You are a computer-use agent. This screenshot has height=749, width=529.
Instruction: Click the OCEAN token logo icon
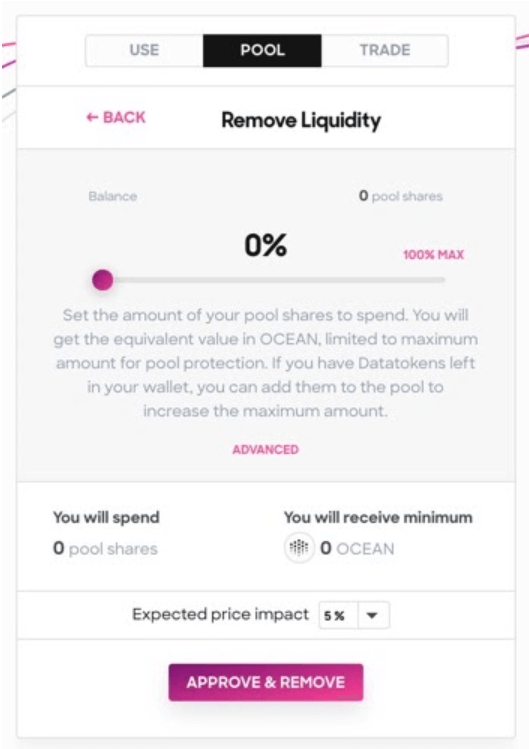point(299,548)
